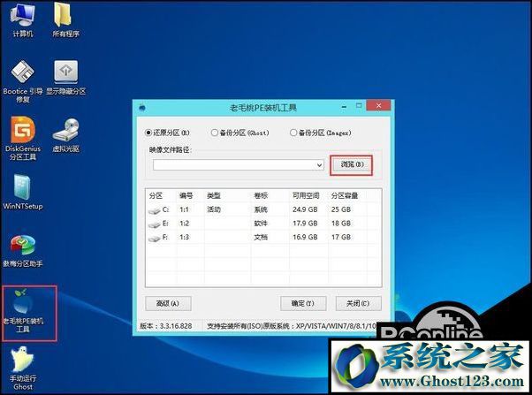Image resolution: width=532 pixels, height=395 pixels.
Task: Open the 显示隐藏分区 desktop icon
Action: click(x=65, y=78)
